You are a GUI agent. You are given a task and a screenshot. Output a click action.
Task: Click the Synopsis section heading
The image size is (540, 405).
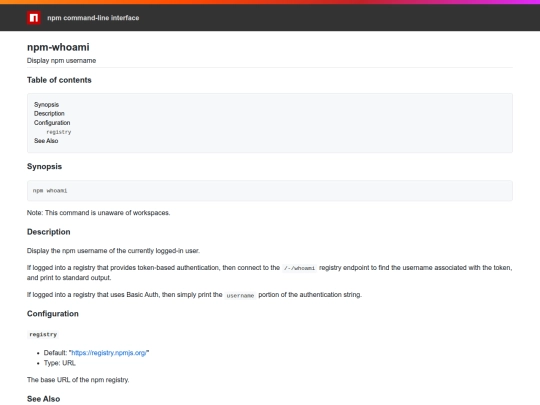tap(44, 166)
